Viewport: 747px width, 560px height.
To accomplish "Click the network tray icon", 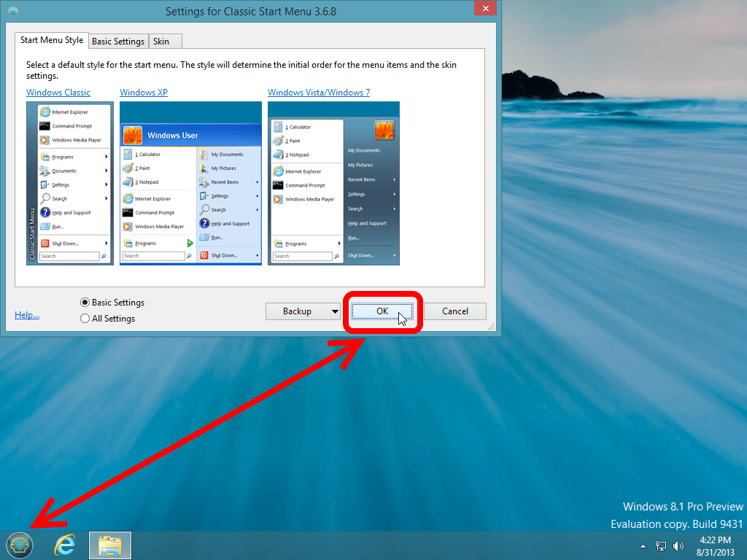I will tap(661, 546).
